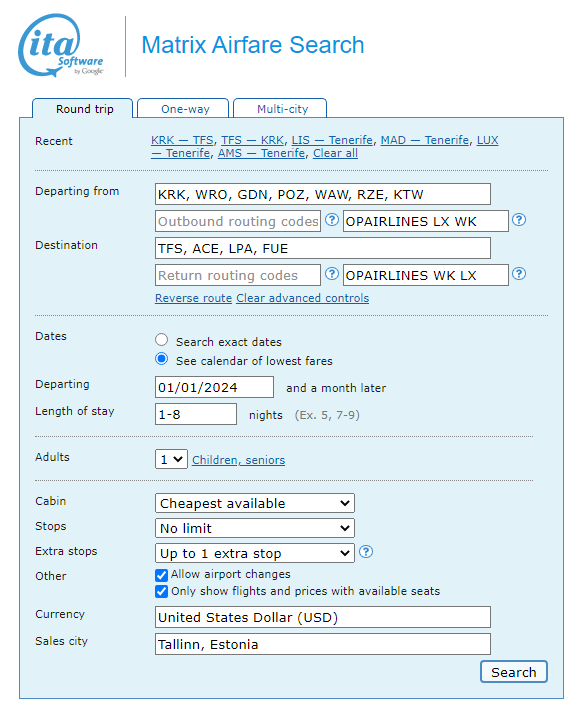
Task: Select See calendar of lowest fares option
Action: pyautogui.click(x=161, y=359)
